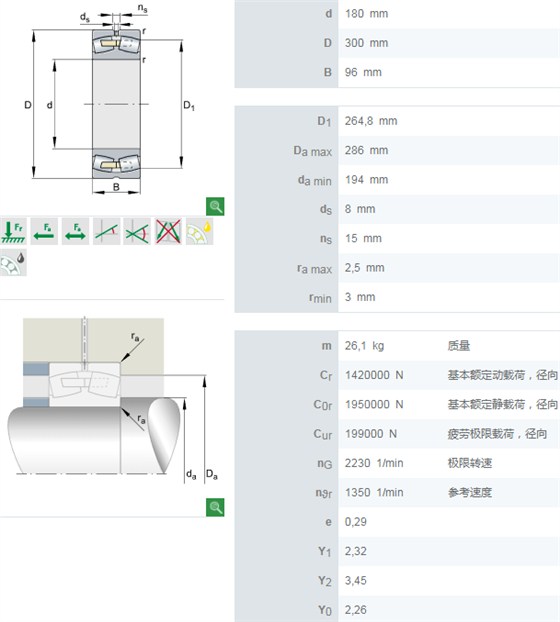Click the ra max 2,5 mm row

point(397,268)
